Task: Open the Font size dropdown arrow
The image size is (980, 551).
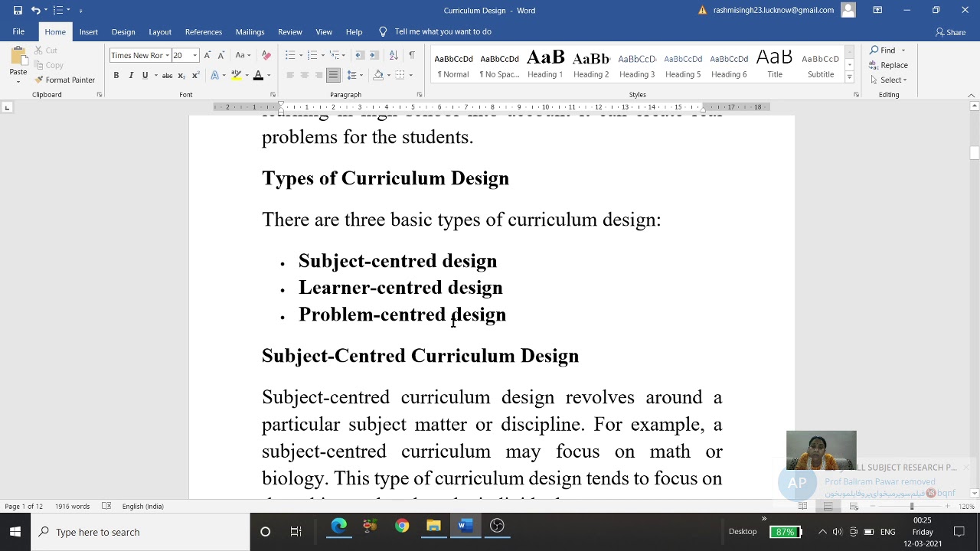Action: pos(194,55)
